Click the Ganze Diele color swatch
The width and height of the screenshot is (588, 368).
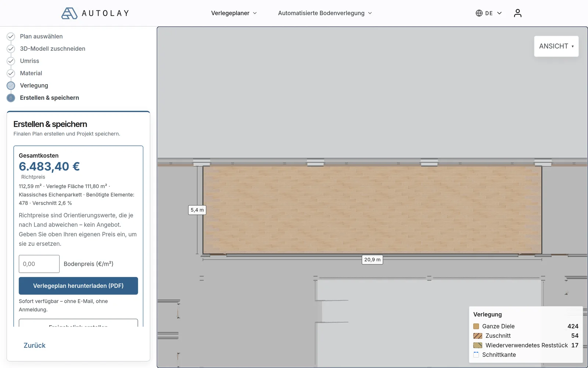[476, 326]
